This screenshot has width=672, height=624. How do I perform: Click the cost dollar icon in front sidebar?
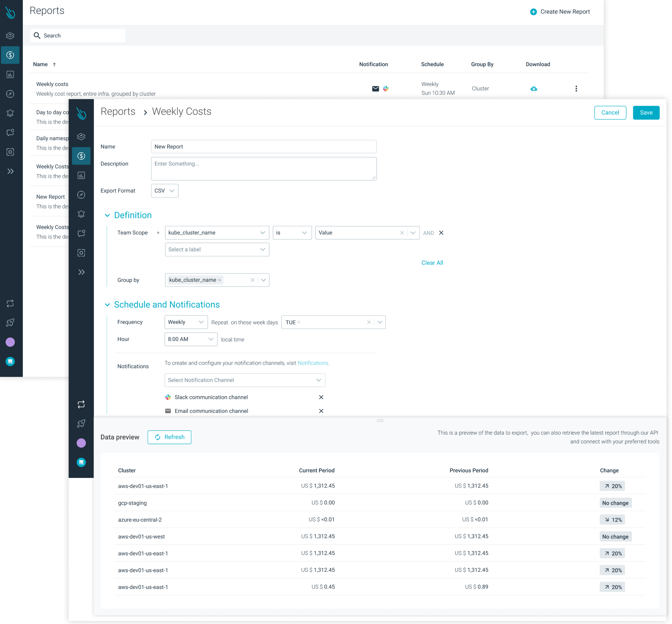(x=81, y=156)
